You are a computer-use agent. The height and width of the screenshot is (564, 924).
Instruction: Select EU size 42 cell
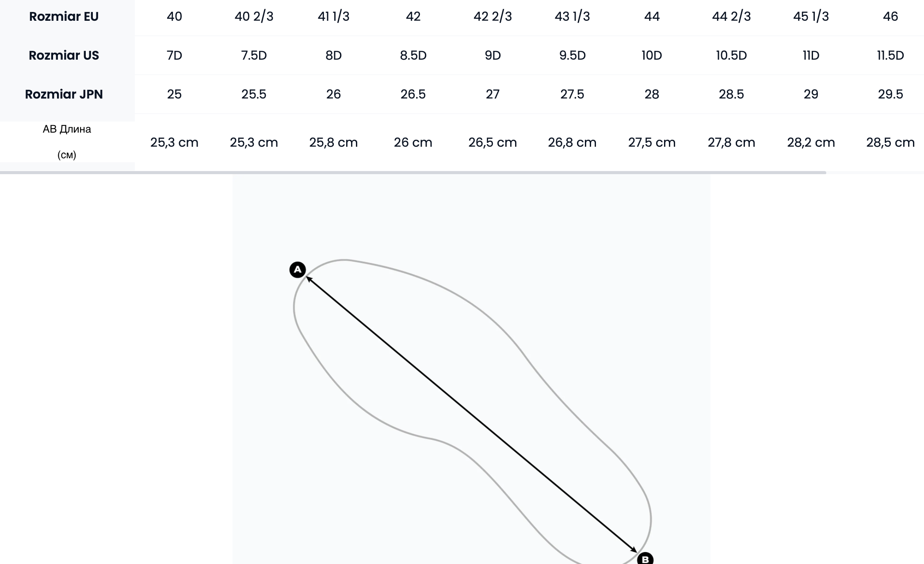pos(413,17)
